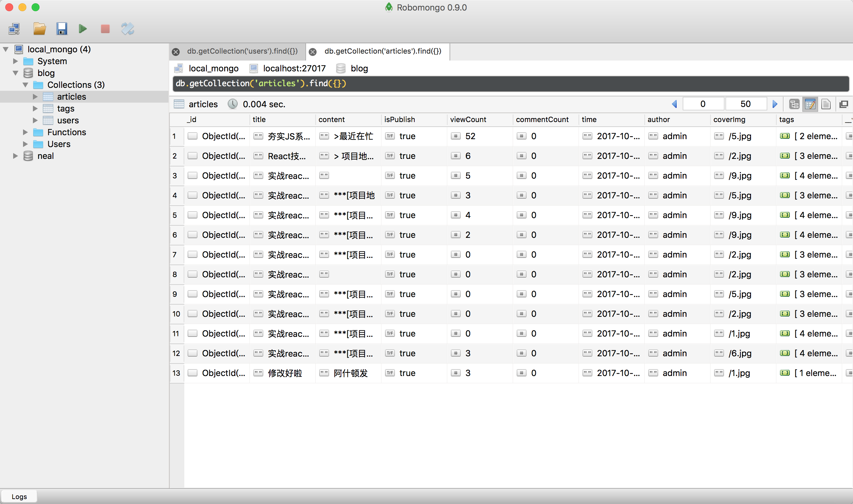
Task: Select the tags collection in tree
Action: 65,109
